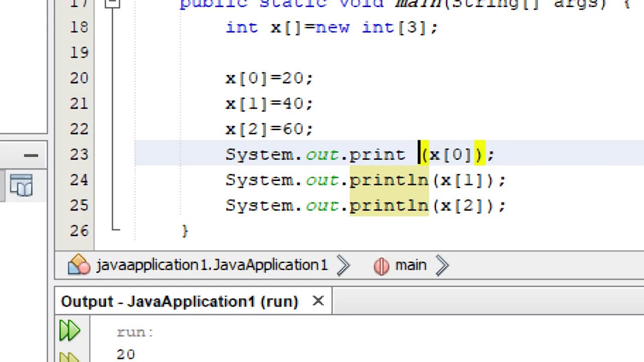This screenshot has height=362, width=644.
Task: Click the highlighted println on line 25
Action: click(x=389, y=206)
